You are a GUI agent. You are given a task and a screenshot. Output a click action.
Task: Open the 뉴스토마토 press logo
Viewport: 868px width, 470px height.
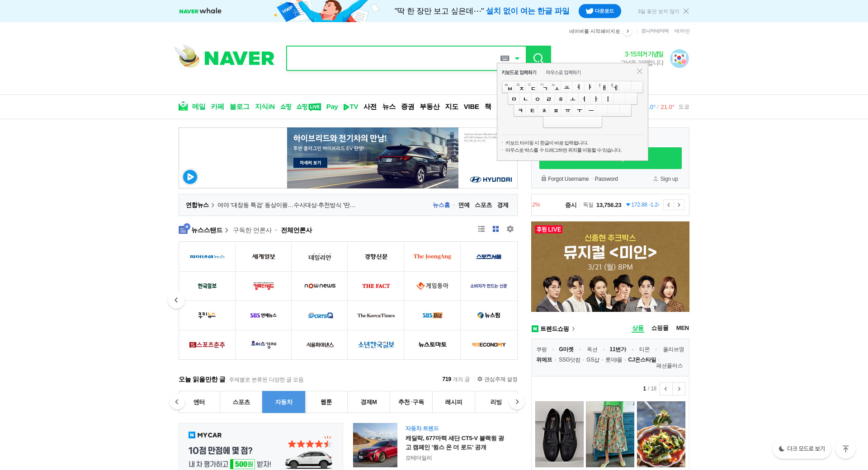point(432,345)
